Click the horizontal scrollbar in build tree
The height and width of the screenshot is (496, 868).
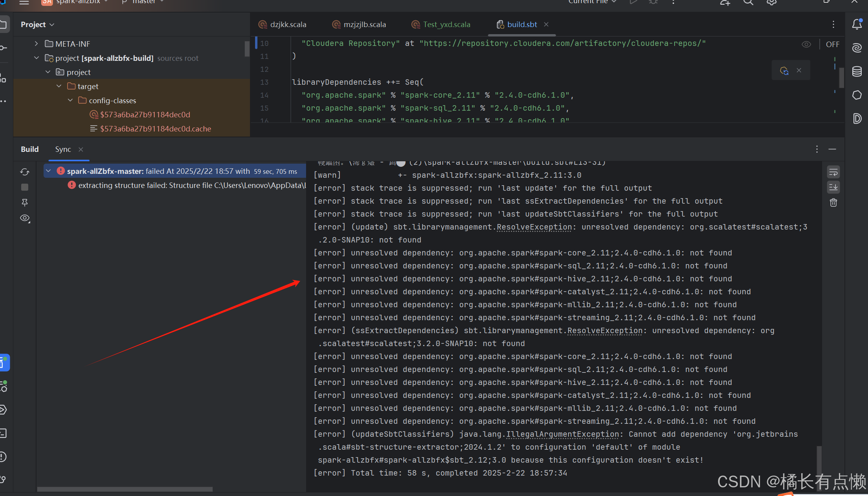point(125,489)
